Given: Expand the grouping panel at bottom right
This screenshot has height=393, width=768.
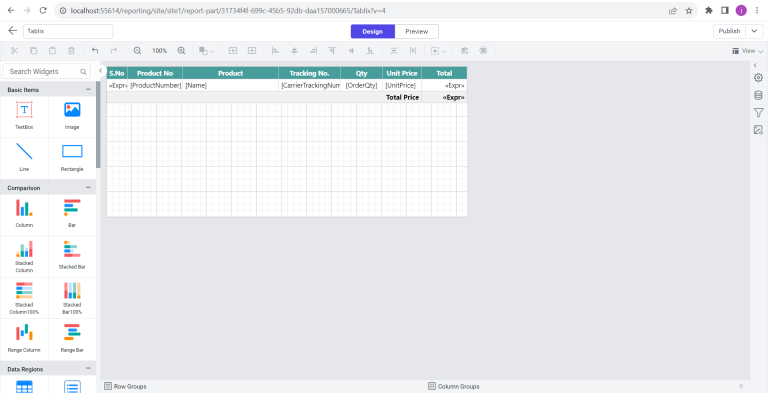Looking at the screenshot, I should (x=741, y=386).
